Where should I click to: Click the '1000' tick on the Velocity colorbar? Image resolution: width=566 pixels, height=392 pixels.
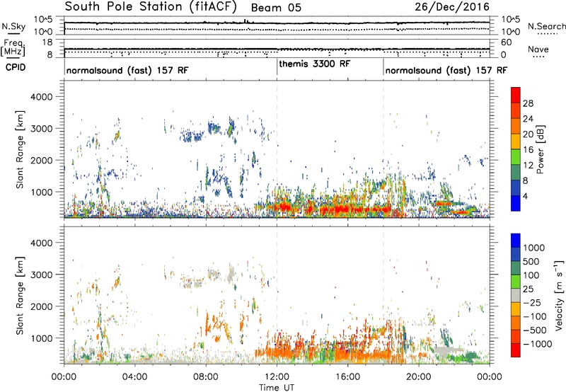pyautogui.click(x=534, y=248)
